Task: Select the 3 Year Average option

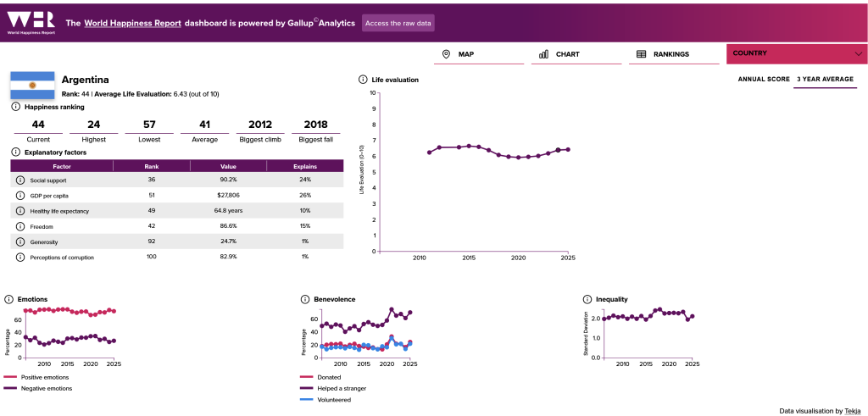Action: pyautogui.click(x=825, y=79)
